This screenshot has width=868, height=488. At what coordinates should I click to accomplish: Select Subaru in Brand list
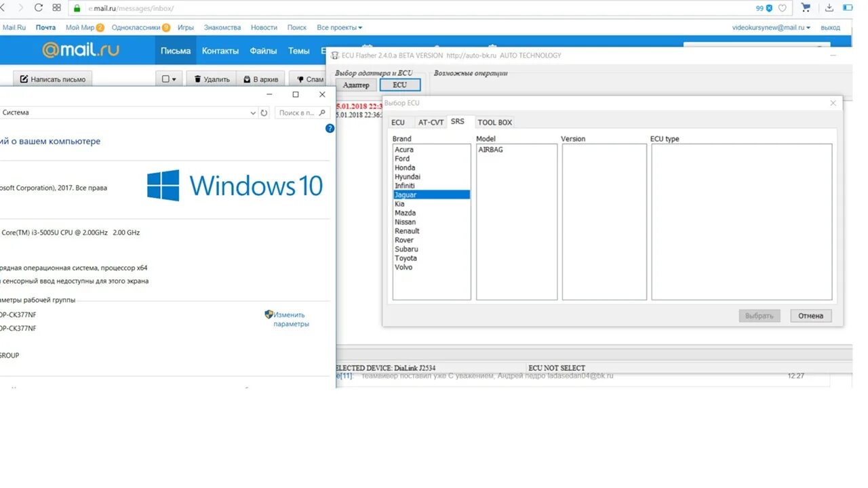(431, 249)
